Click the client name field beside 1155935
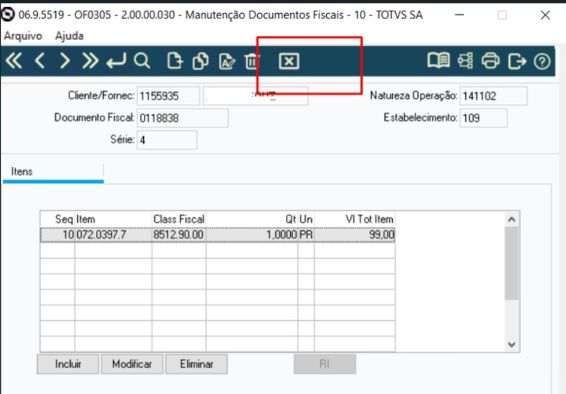Image resolution: width=566 pixels, height=394 pixels. point(256,96)
